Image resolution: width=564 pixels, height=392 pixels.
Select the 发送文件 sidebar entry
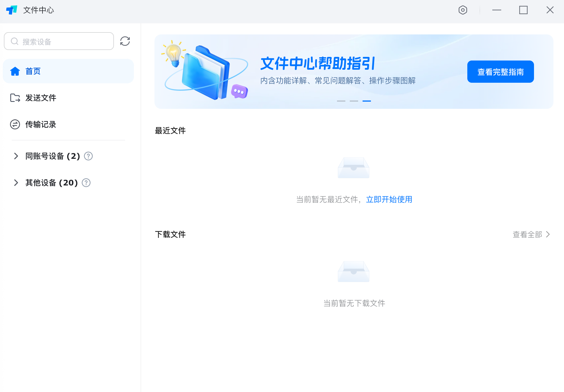point(41,98)
